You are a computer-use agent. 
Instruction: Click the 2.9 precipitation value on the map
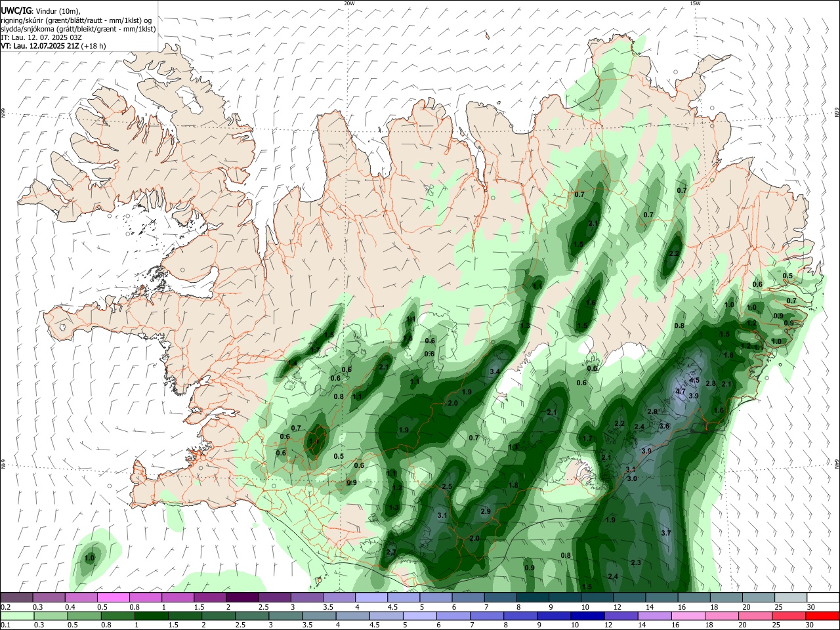pyautogui.click(x=486, y=511)
